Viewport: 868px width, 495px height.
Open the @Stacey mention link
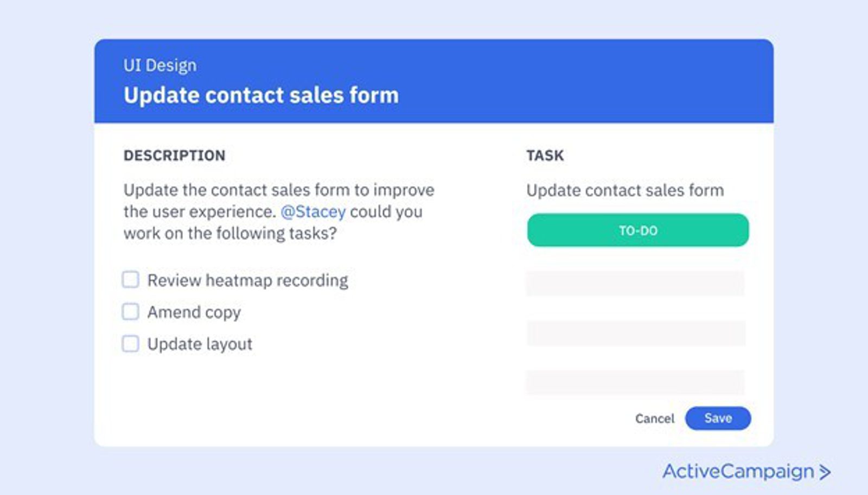[x=313, y=211]
